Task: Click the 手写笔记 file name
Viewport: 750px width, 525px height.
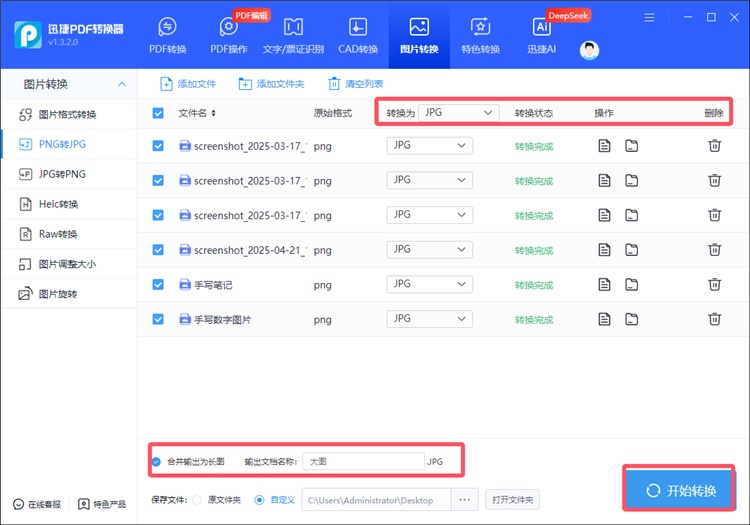Action: (213, 285)
